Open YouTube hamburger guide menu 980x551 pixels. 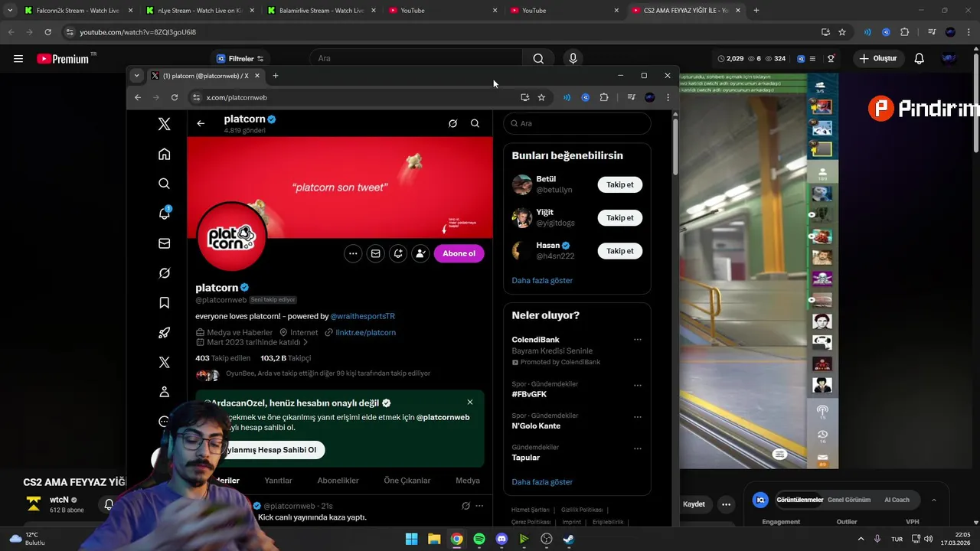click(x=18, y=58)
